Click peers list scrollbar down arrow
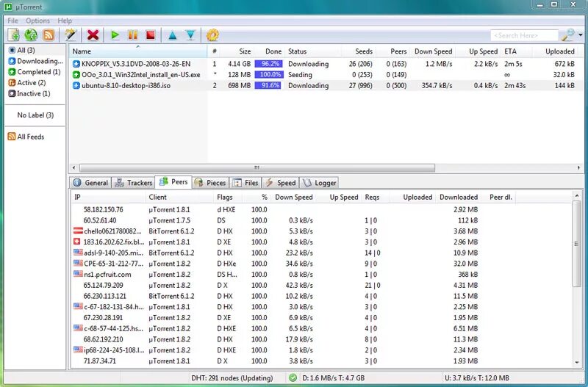Viewport: 588px width, 387px height. coord(577,363)
